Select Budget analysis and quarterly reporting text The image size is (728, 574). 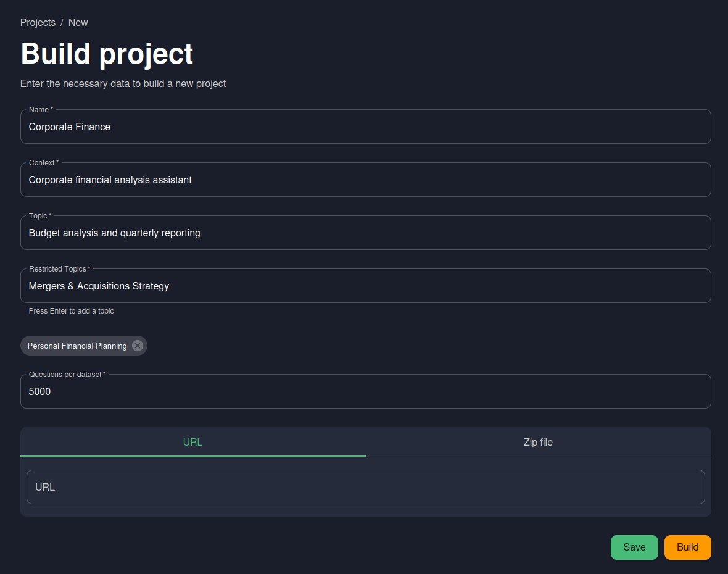(x=114, y=233)
